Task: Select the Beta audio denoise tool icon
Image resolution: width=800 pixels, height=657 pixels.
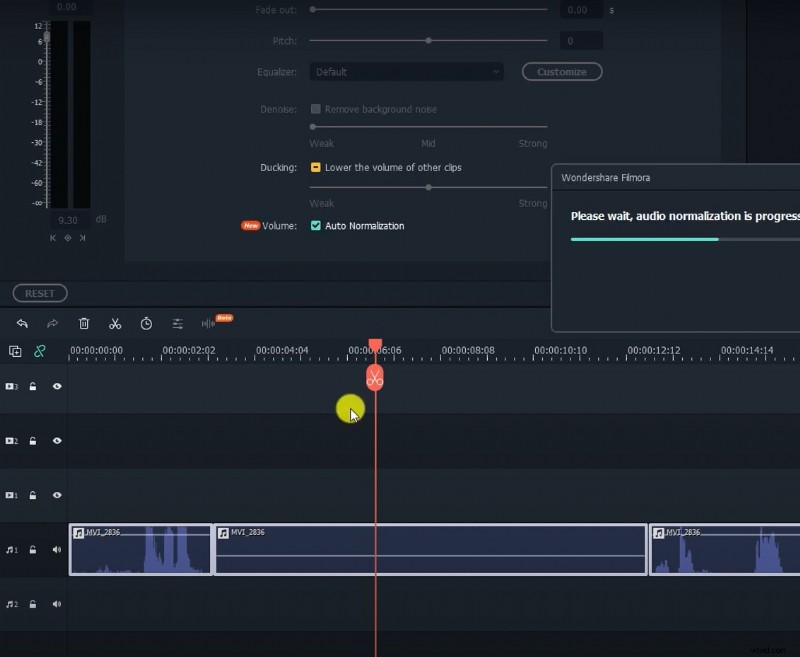Action: 207,323
